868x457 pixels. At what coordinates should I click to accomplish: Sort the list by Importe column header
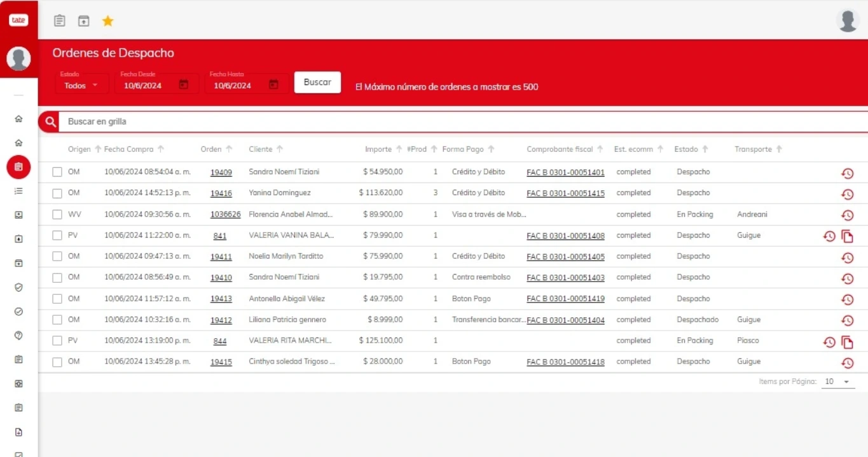coord(380,149)
